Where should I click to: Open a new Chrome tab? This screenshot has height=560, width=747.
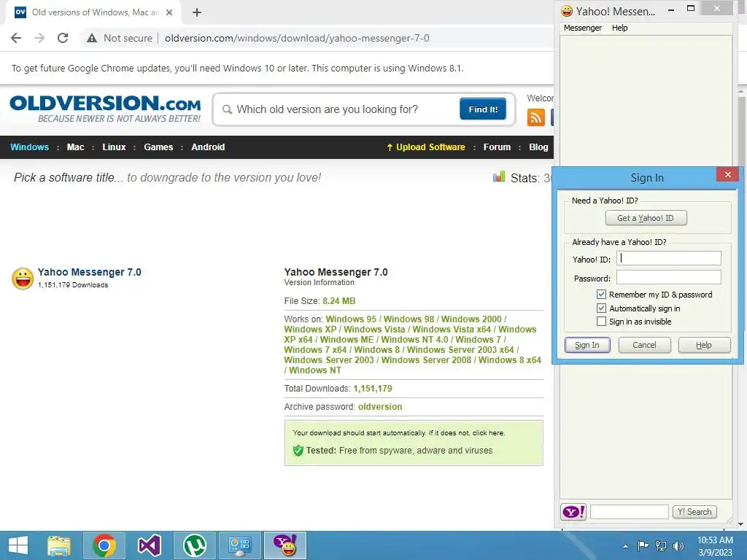point(197,12)
